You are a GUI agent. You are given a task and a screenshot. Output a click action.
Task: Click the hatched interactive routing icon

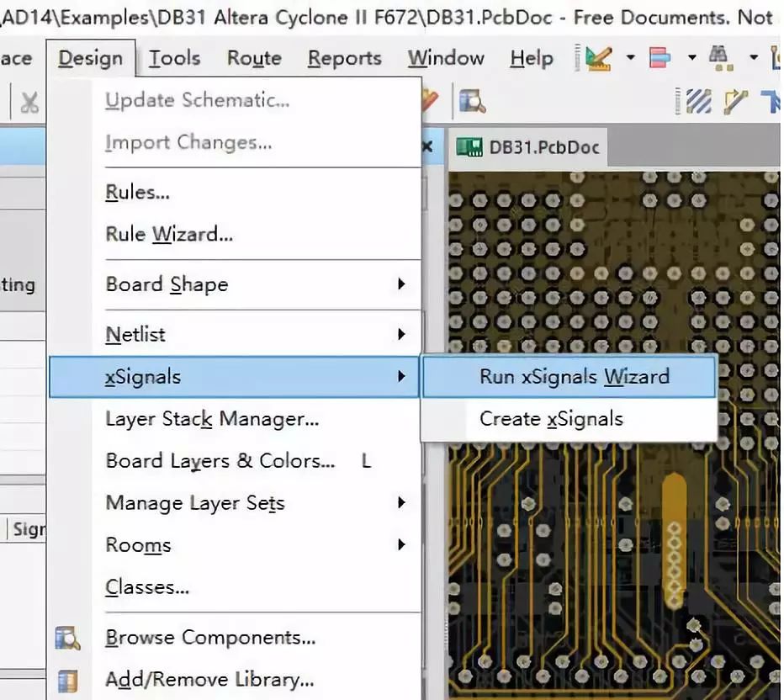[x=698, y=102]
